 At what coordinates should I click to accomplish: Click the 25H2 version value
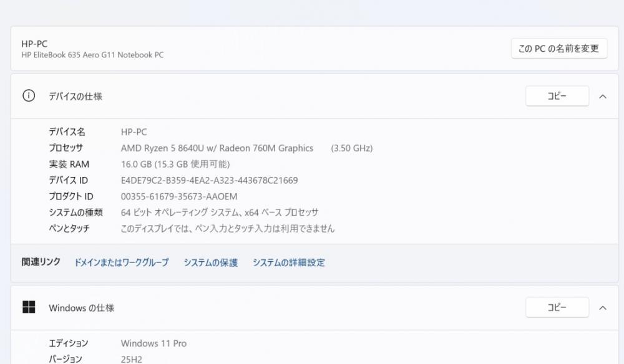131,359
